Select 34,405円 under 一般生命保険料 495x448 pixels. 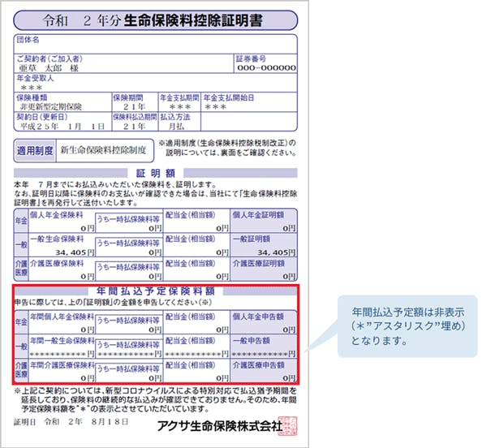coord(75,252)
